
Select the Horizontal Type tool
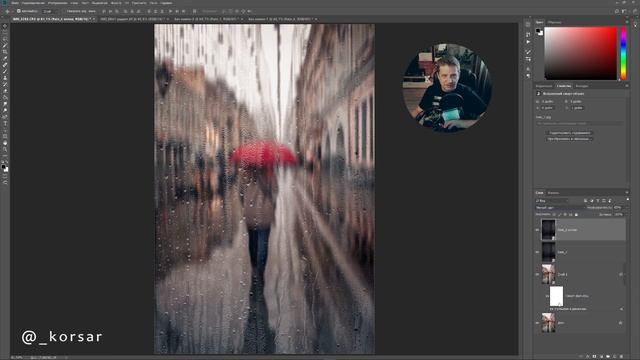5,124
